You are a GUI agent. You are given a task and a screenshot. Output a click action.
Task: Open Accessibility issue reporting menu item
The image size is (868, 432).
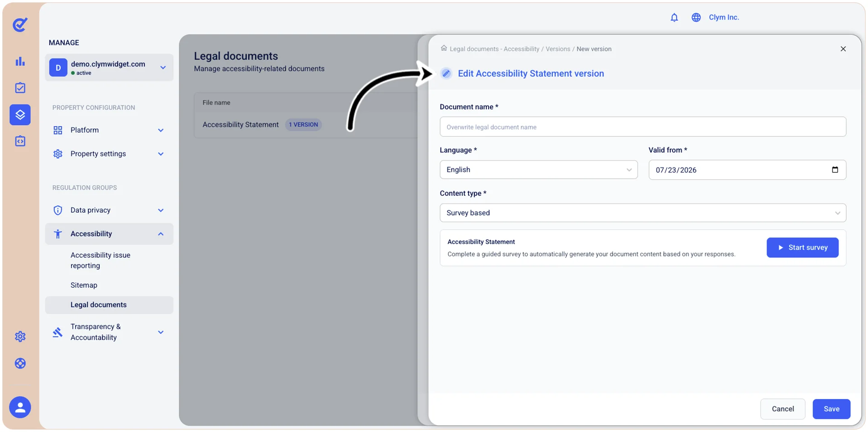click(101, 260)
